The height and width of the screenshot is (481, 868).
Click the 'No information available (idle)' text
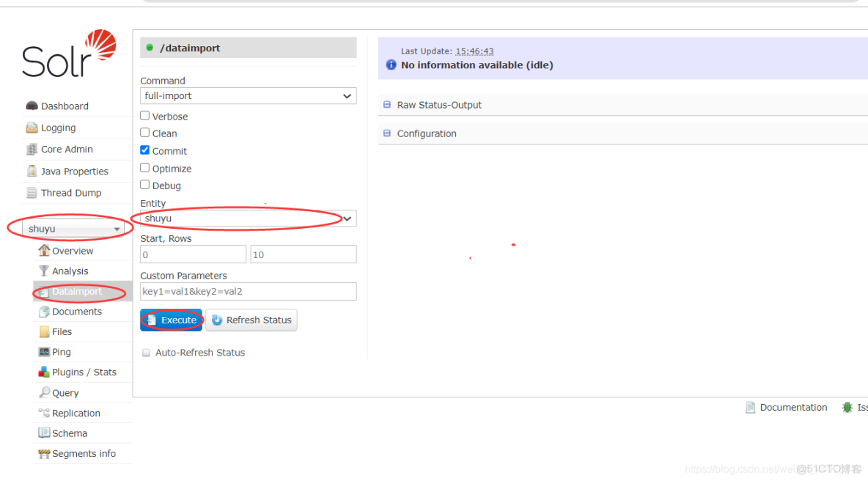477,65
